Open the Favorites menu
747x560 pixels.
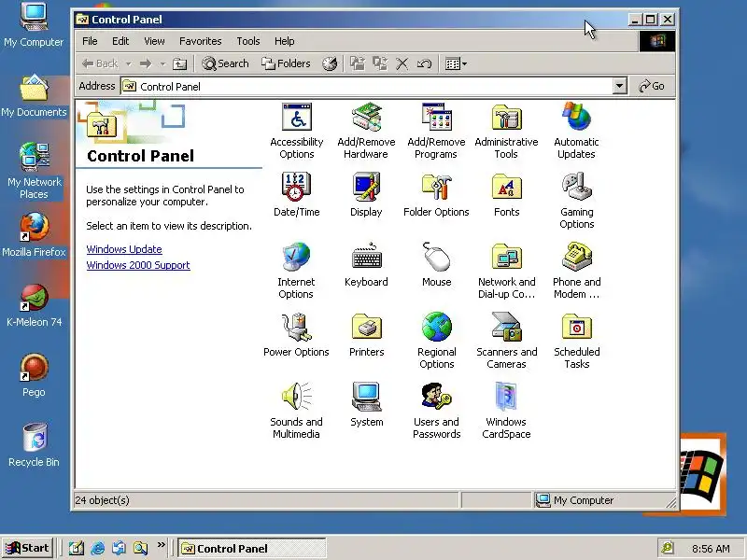tap(200, 41)
